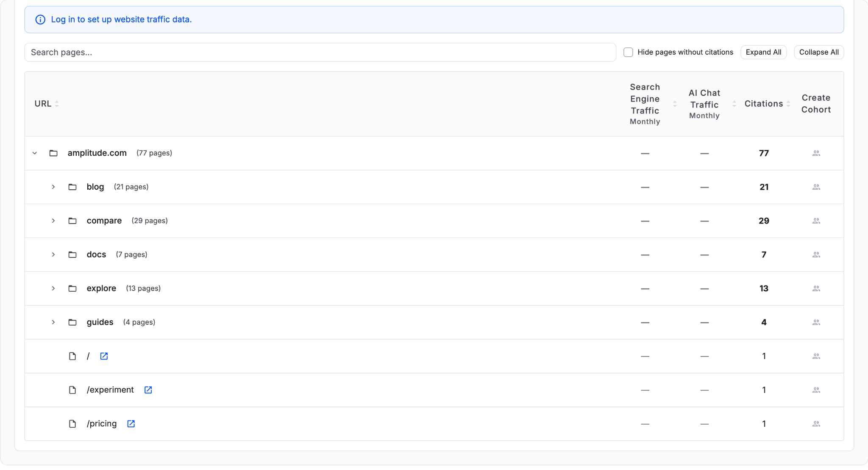Sort by Search Engine Traffic column
Screen dimensions: 868x470
coord(674,104)
